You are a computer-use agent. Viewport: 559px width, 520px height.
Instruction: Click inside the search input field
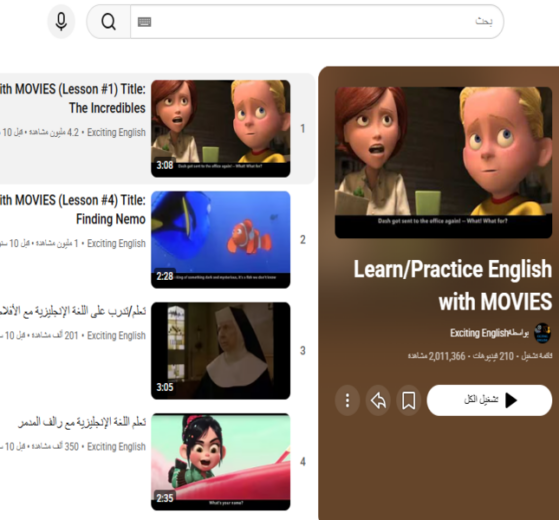(317, 22)
